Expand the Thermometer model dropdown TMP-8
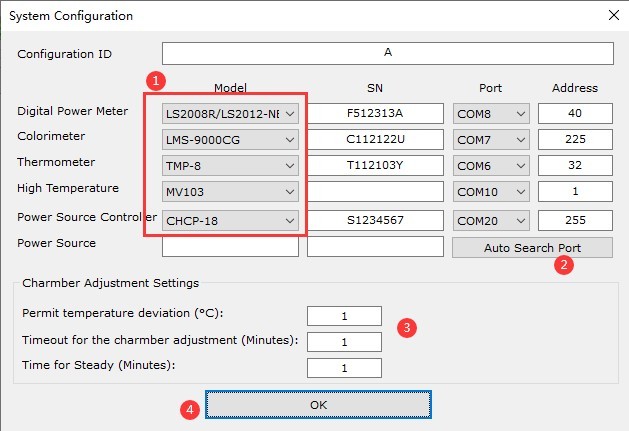The width and height of the screenshot is (629, 431). (x=230, y=165)
